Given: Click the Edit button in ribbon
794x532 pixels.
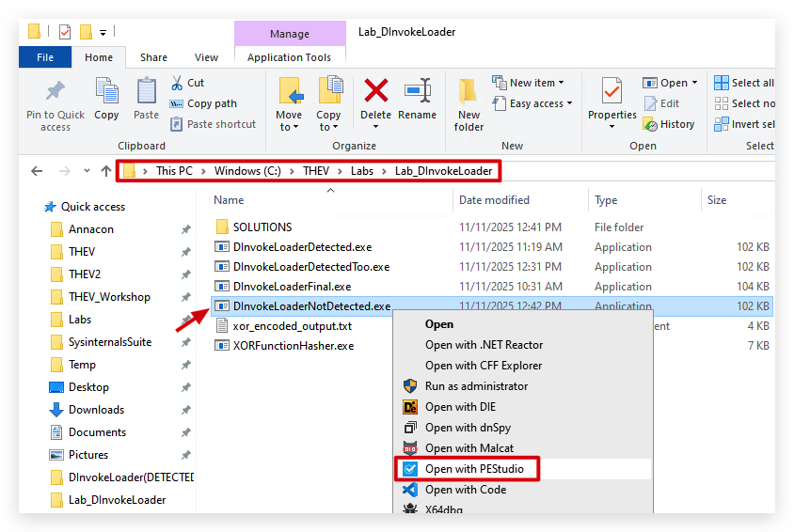Looking at the screenshot, I should coord(662,103).
